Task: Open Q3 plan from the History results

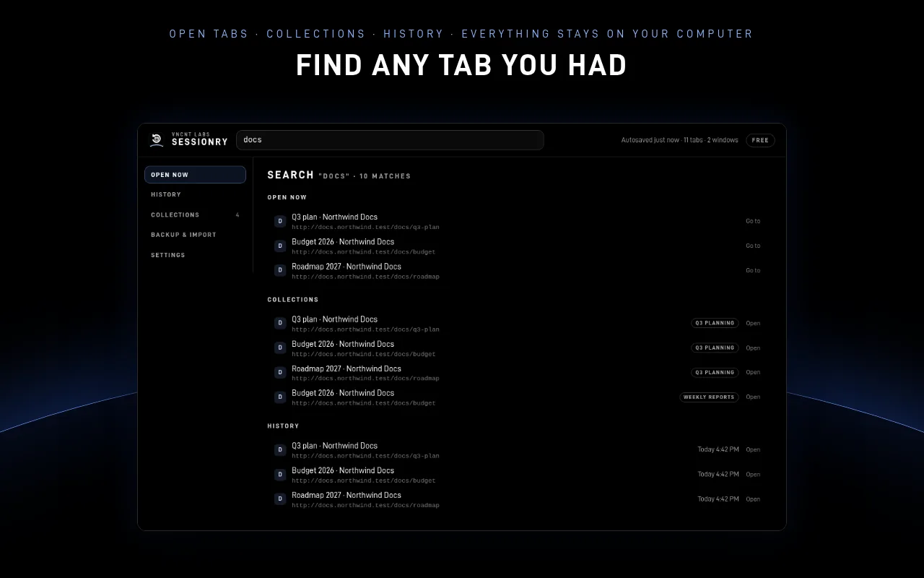Action: (753, 449)
